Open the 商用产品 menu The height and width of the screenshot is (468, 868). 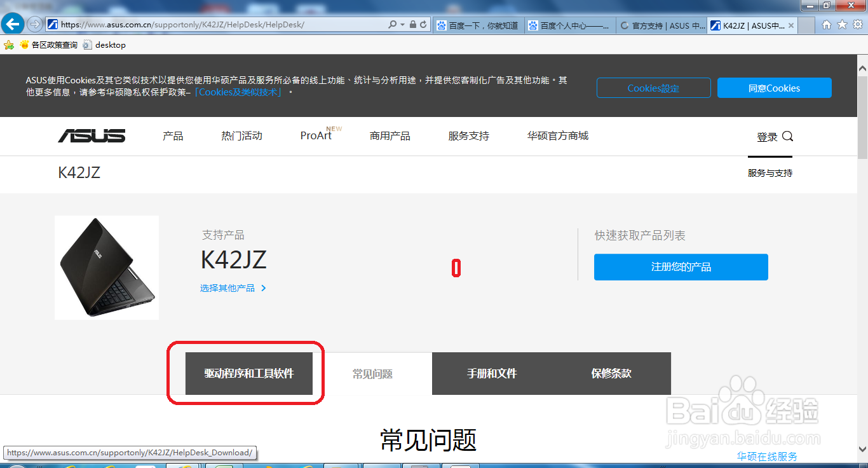pos(390,136)
